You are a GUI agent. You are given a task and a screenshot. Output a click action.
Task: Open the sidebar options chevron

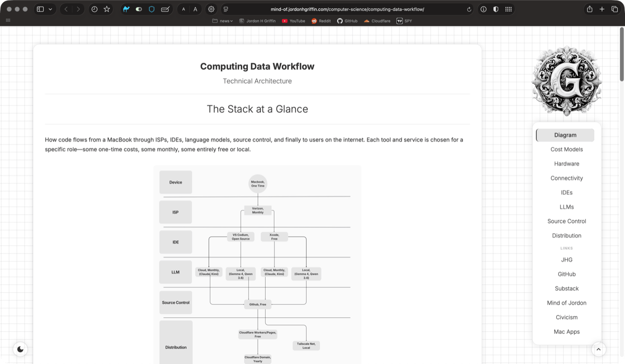pyautogui.click(x=51, y=9)
